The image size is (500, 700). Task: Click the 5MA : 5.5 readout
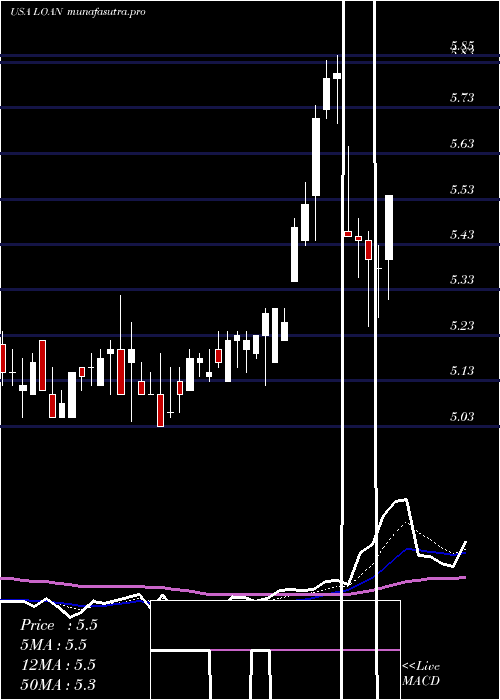coord(53,645)
